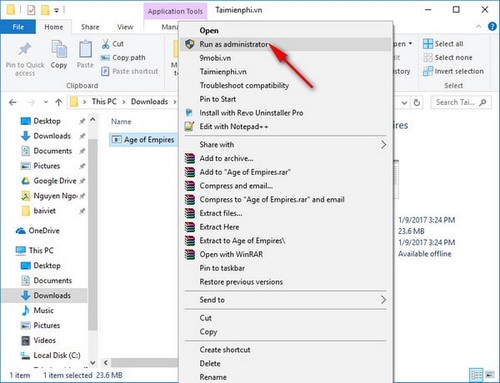This screenshot has width=500, height=383.
Task: Click the Paste shortcut icon
Action: pos(105,71)
